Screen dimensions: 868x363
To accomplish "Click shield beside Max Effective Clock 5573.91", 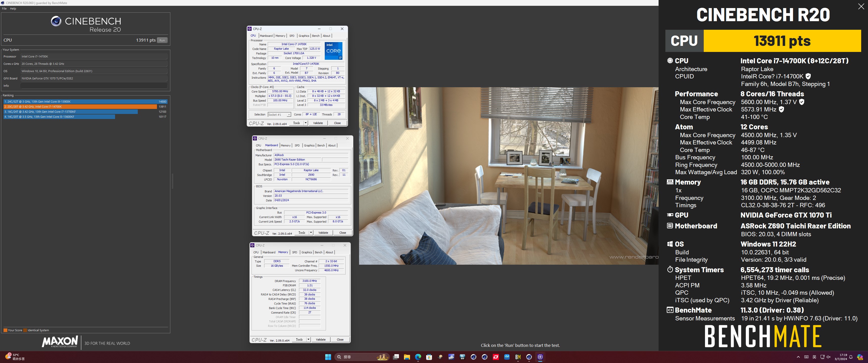I will 781,109.
